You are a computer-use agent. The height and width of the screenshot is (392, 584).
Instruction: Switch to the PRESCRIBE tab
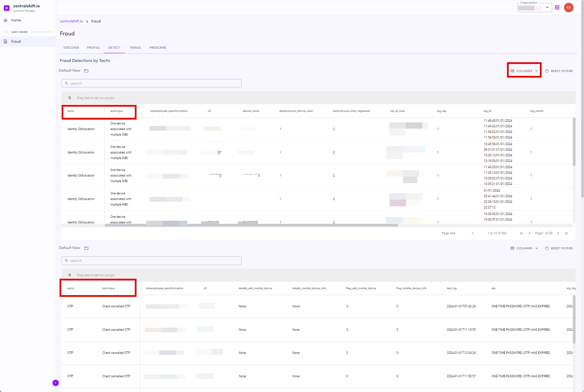tap(158, 48)
